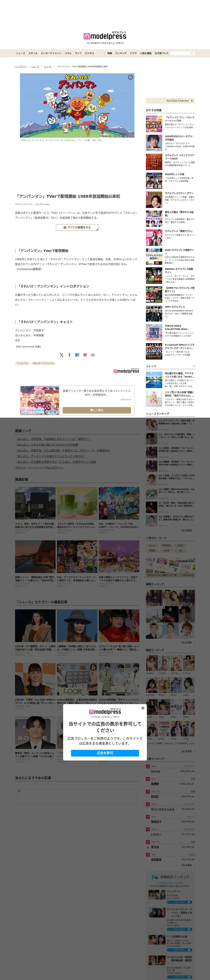This screenshot has width=210, height=980.
Task: Open 2026年ヒット予測 feature
Action: tap(170, 181)
